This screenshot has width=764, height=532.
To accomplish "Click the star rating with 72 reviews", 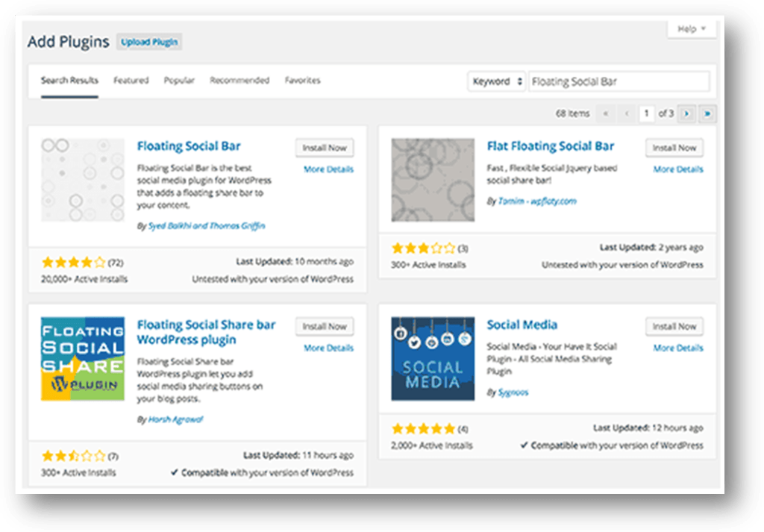I will click(74, 263).
